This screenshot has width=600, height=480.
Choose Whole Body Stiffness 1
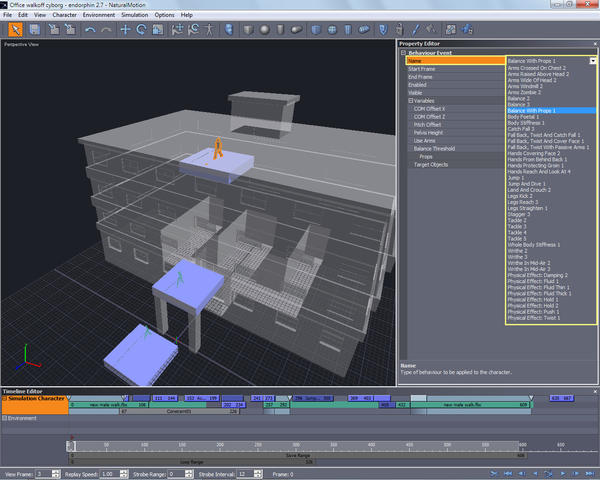pyautogui.click(x=533, y=245)
